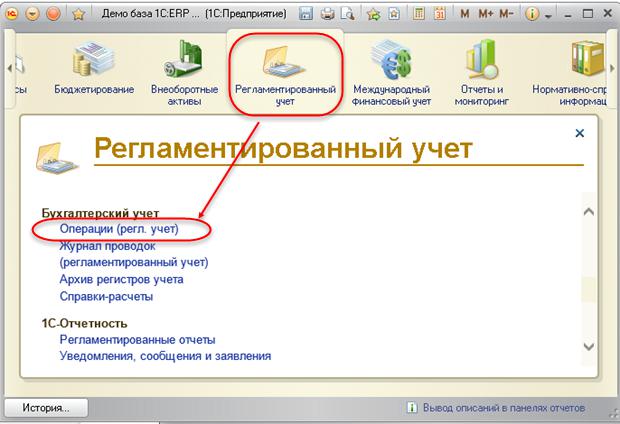Open Справки-расчеты link
The width and height of the screenshot is (620, 424).
106,296
